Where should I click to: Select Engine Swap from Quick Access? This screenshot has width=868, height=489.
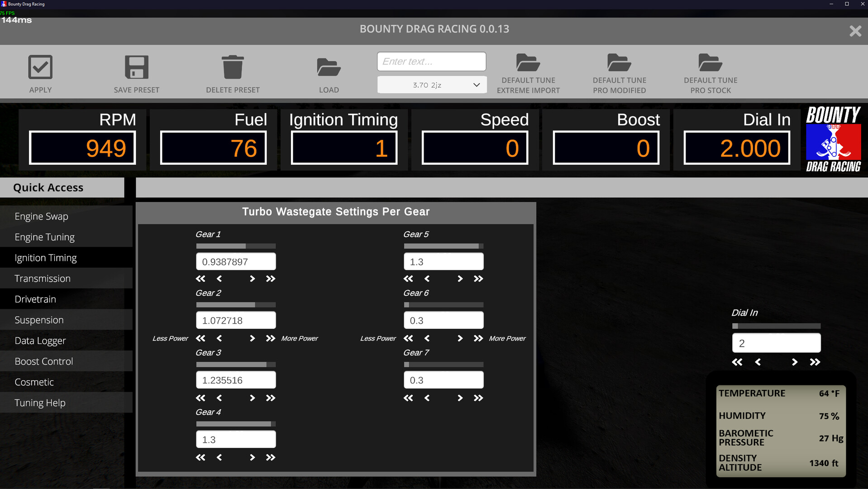(x=42, y=216)
